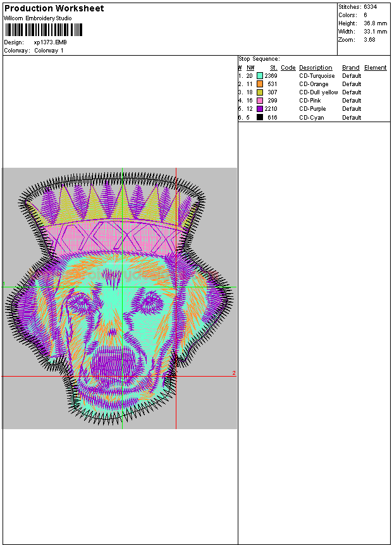The height and width of the screenshot is (545, 392).
Task: Click the Purple color swatch in the stop sequence
Action: [x=259, y=109]
